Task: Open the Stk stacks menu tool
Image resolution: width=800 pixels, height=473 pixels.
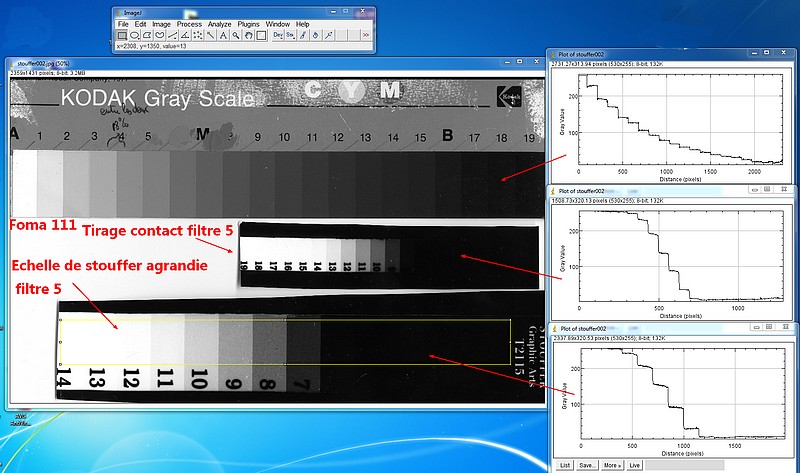Action: point(290,35)
